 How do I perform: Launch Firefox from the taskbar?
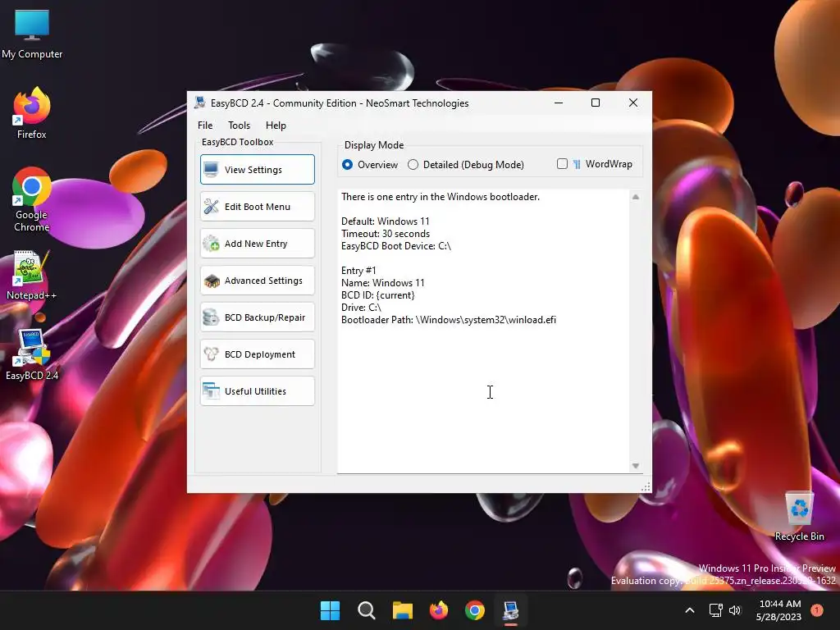coord(439,610)
